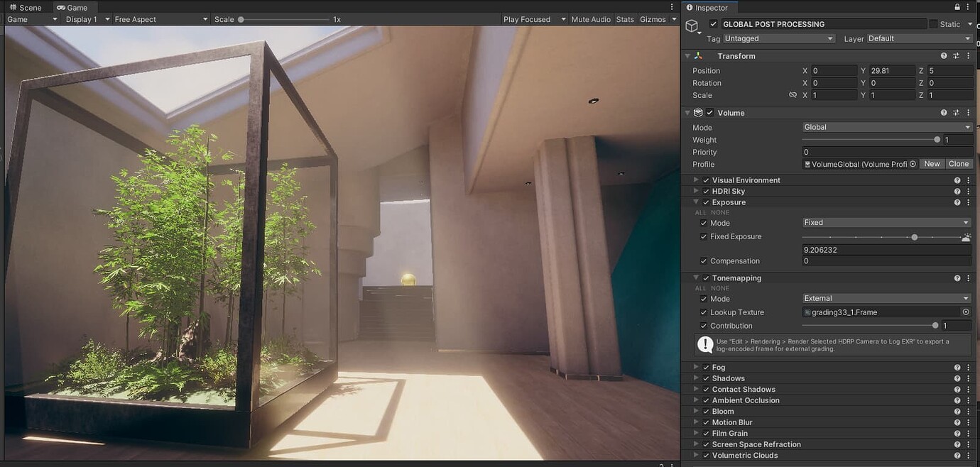The width and height of the screenshot is (980, 467).
Task: Uncheck the Tonemapping Contribution override
Action: [704, 325]
